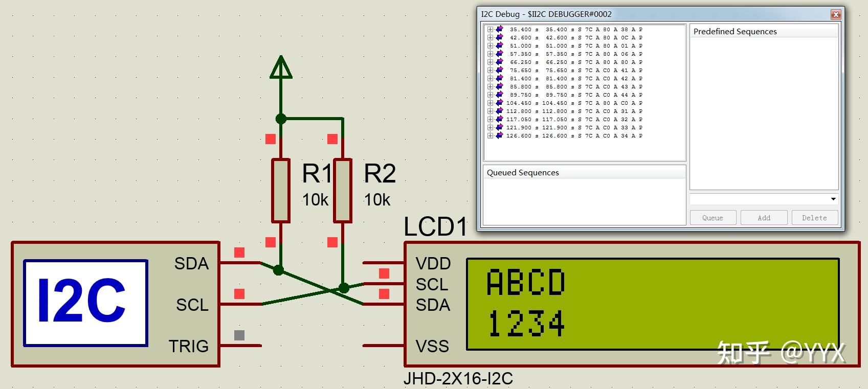The image size is (868, 389).
Task: Click the Delete button
Action: [x=814, y=218]
